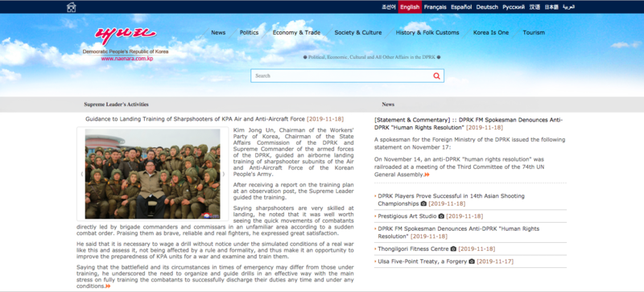Open the Economy & Trade section
The height and width of the screenshot is (292, 644).
pos(296,32)
